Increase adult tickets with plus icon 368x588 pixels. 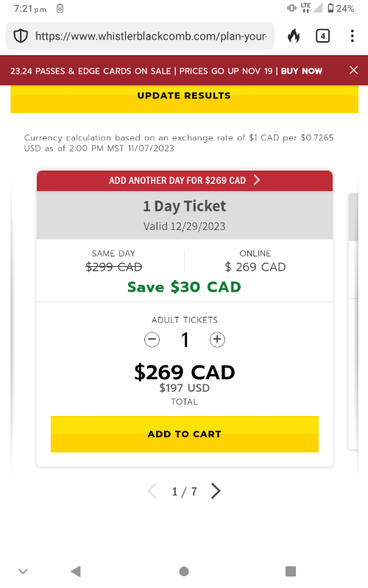pyautogui.click(x=217, y=340)
